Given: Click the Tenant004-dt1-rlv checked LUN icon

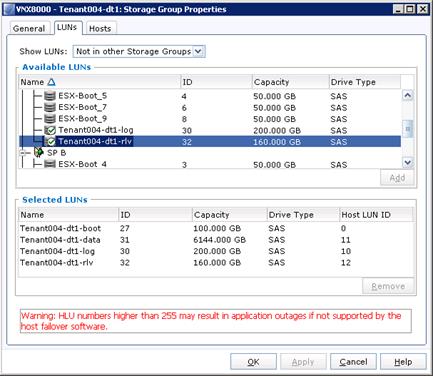Looking at the screenshot, I should click(x=50, y=141).
